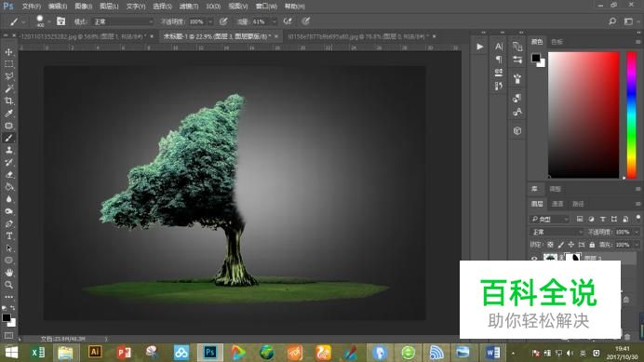Enable airbrush-style build-up
Screen dimensions: 644x362
click(288, 21)
